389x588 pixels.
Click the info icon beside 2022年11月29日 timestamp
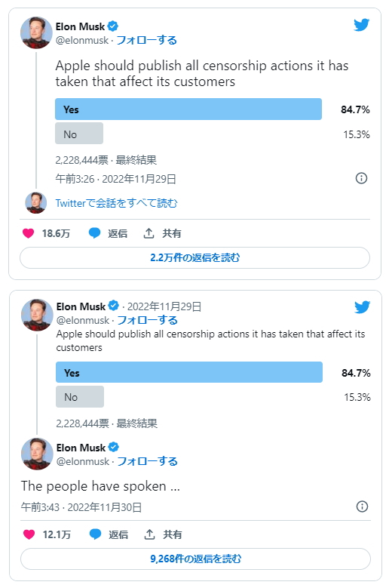[361, 178]
